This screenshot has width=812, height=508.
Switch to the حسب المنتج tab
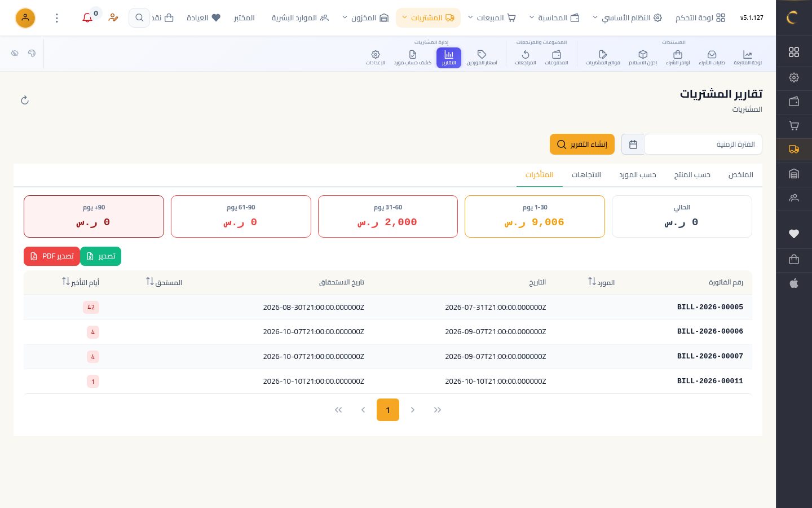coord(692,175)
